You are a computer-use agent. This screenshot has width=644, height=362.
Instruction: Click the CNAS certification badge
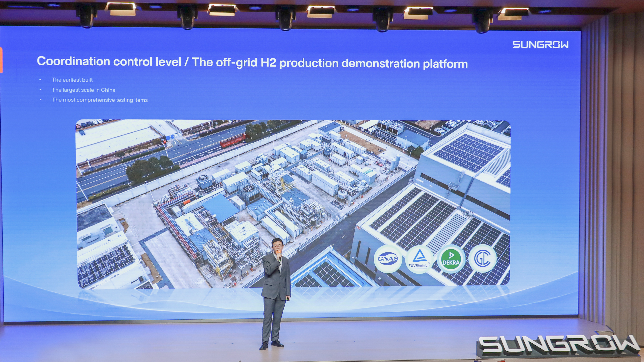(388, 259)
